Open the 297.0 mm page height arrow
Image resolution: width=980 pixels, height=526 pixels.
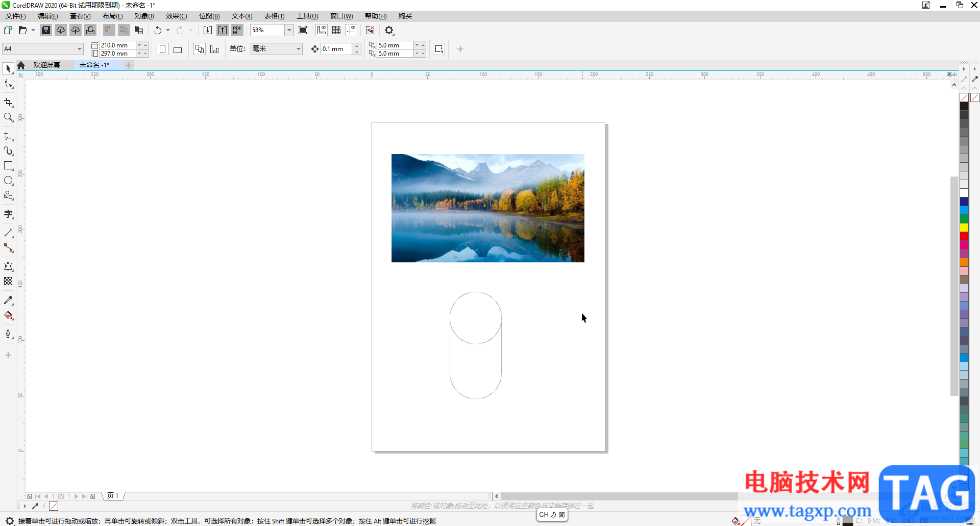139,53
